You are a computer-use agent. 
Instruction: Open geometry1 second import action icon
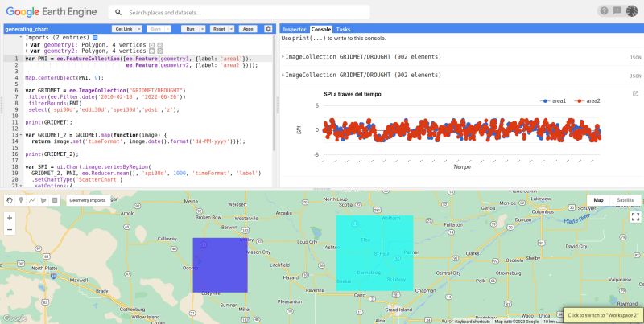pyautogui.click(x=160, y=45)
